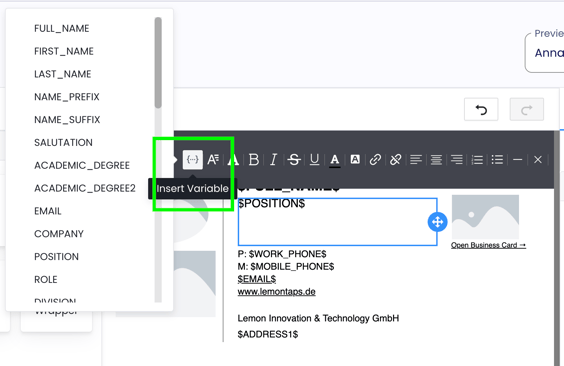
Task: Select FULL_NAME variable
Action: [62, 28]
